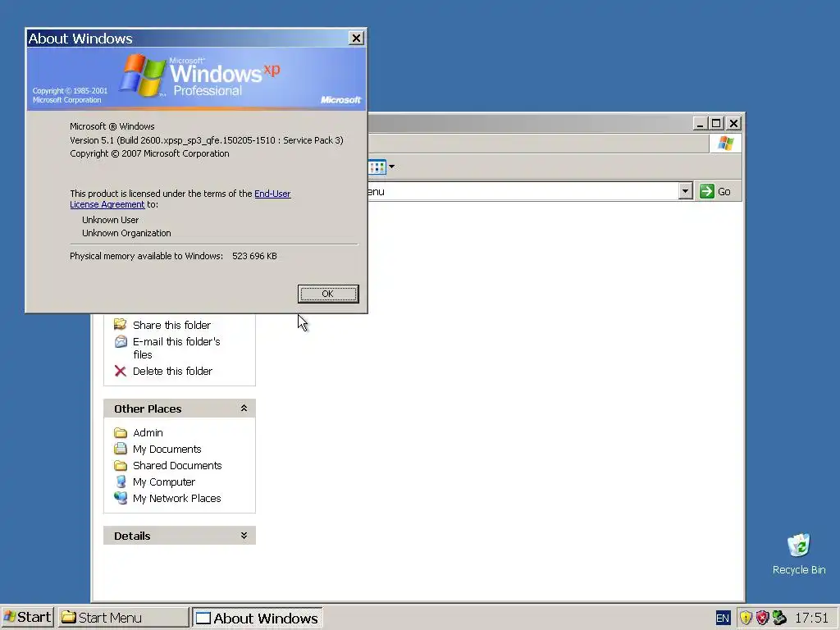Open the Start menu
Screen dimensions: 840x630
(x=27, y=617)
